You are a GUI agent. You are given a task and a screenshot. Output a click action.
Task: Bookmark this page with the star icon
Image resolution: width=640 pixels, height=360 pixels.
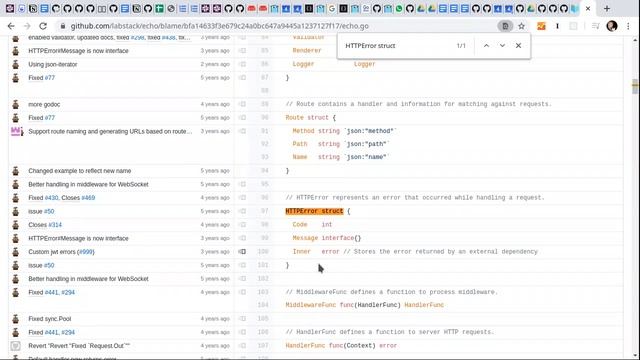(521, 26)
